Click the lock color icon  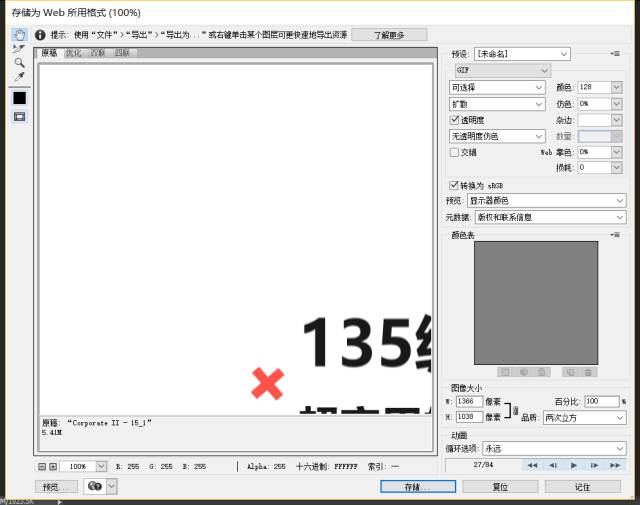(542, 372)
